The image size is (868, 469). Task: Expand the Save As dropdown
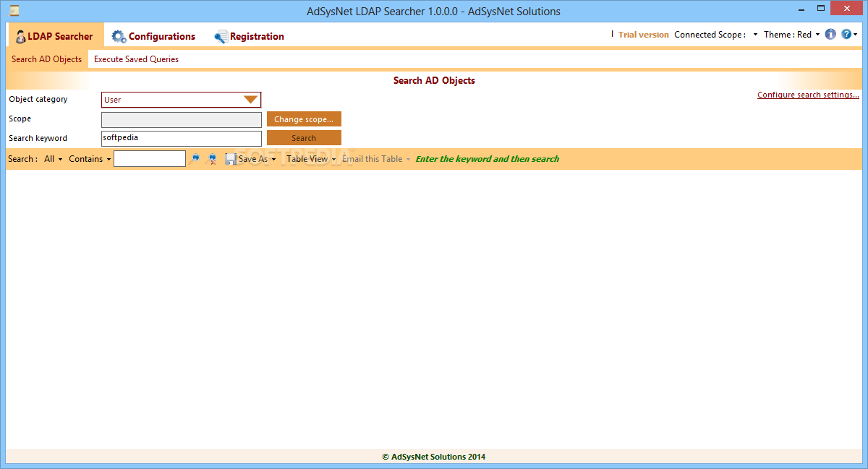[274, 160]
